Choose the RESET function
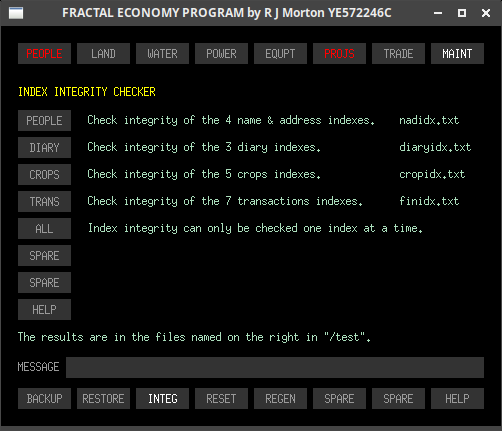Screen dimensions: 502x431 (221, 398)
